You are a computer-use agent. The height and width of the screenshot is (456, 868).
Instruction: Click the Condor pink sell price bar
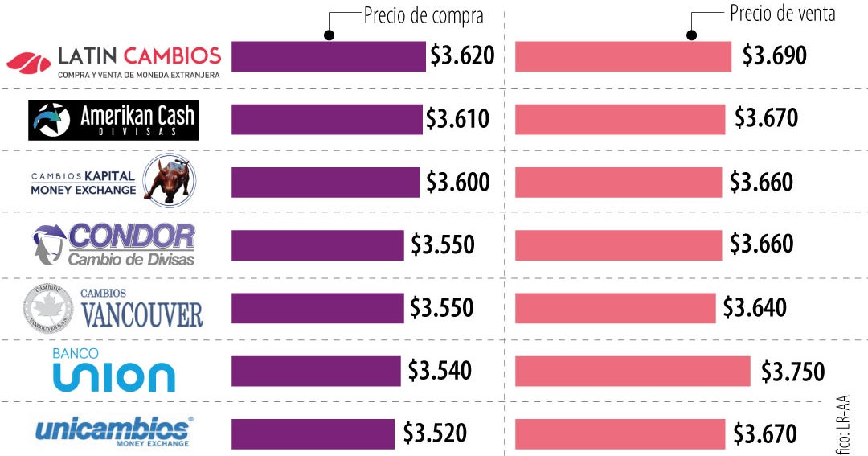617,244
